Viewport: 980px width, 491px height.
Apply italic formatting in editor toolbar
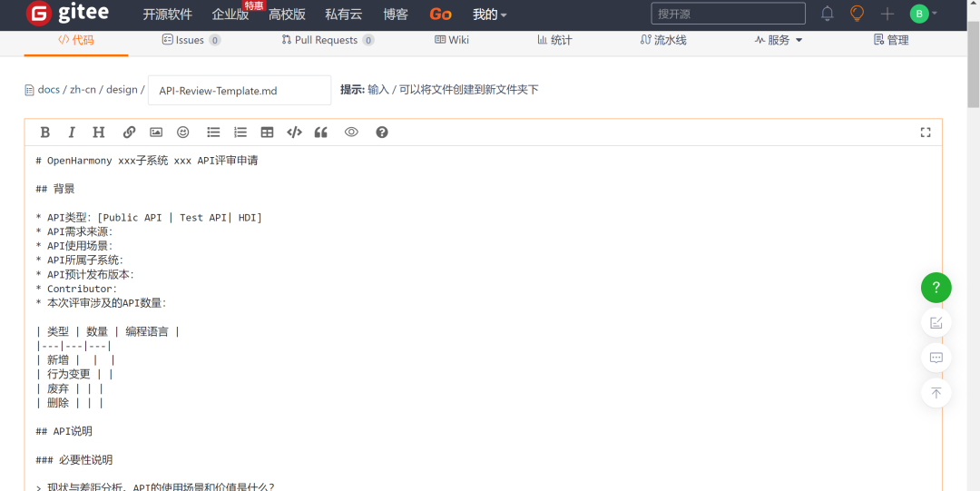(72, 132)
